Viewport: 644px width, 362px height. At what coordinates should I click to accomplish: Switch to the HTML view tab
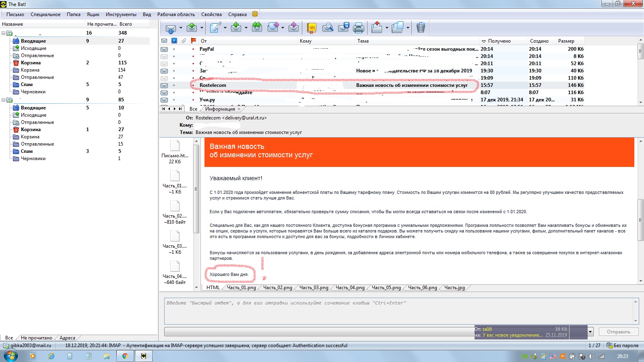click(213, 288)
